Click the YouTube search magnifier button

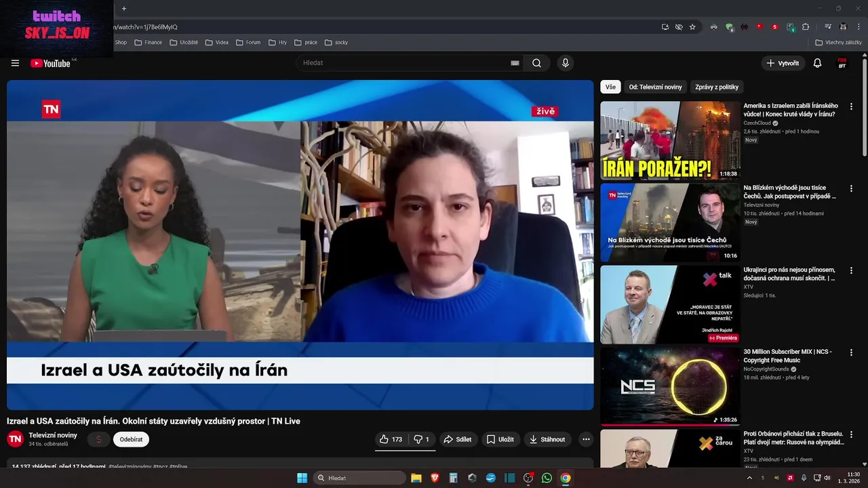[536, 63]
